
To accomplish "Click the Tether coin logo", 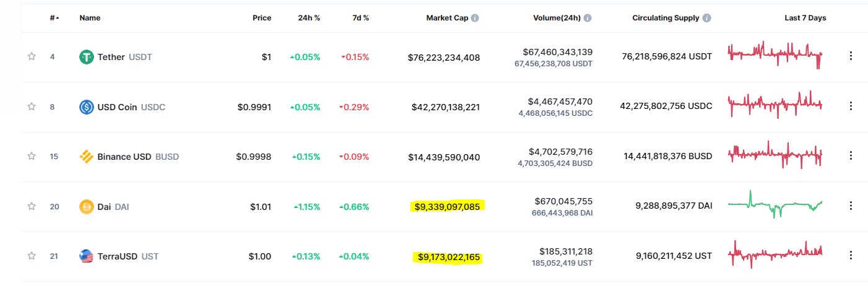I will coord(87,57).
